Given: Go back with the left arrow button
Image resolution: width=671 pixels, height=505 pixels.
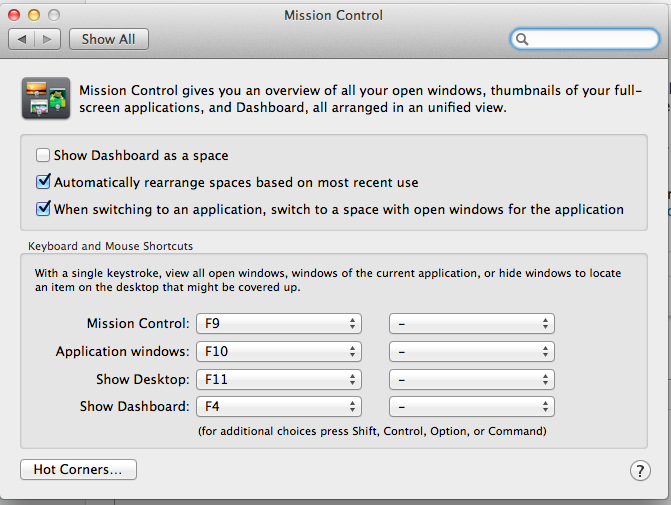Looking at the screenshot, I should pyautogui.click(x=21, y=39).
